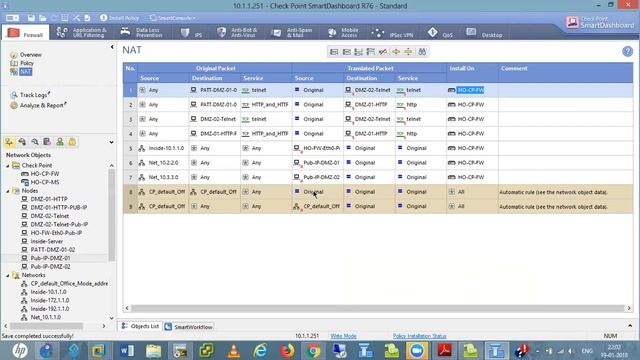This screenshot has width=640, height=360.
Task: Click Install Policy button
Action: [119, 18]
